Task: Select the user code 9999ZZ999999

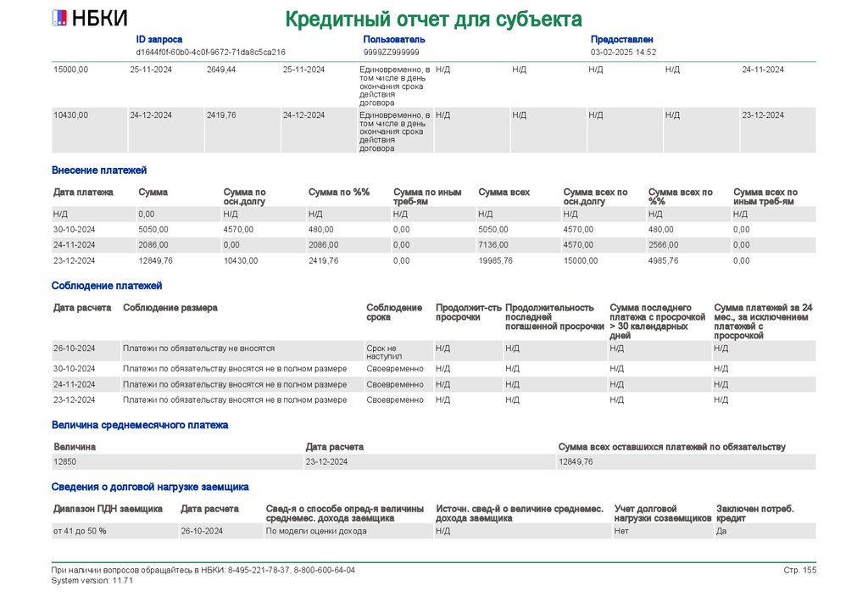Action: pyautogui.click(x=391, y=52)
